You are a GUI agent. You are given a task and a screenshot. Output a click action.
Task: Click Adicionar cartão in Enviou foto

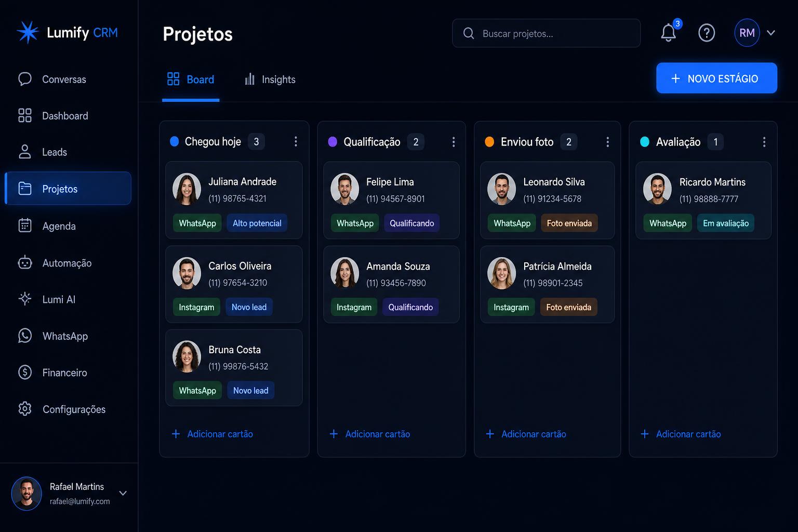coord(526,434)
